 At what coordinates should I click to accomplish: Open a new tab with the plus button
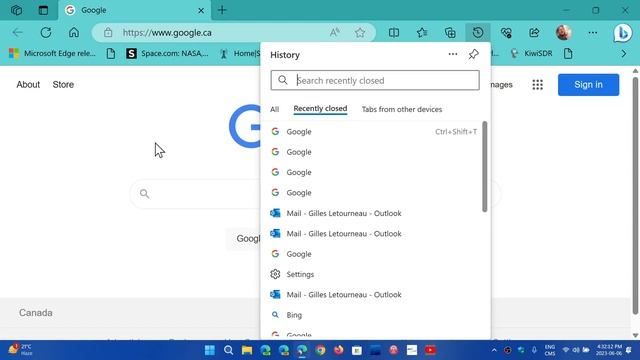(x=222, y=10)
